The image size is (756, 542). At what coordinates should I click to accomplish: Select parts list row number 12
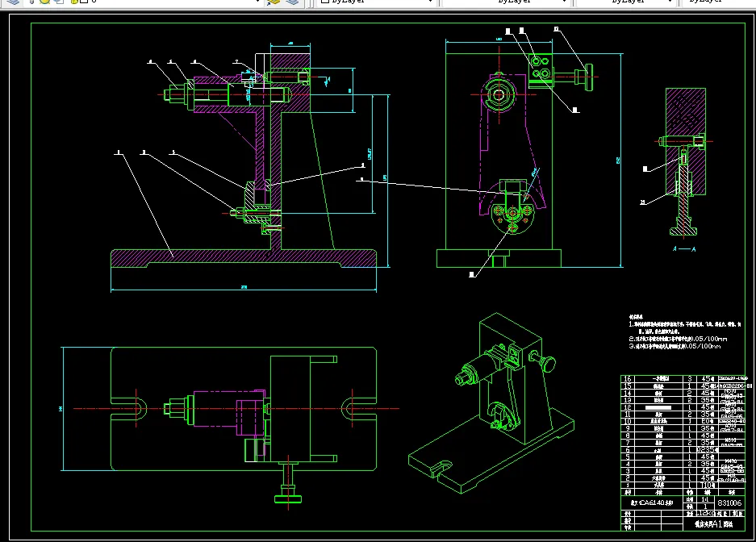627,407
